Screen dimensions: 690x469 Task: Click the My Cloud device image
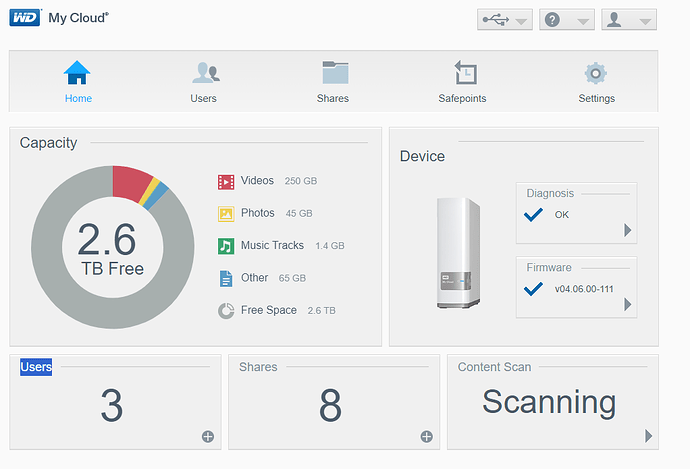[x=458, y=253]
